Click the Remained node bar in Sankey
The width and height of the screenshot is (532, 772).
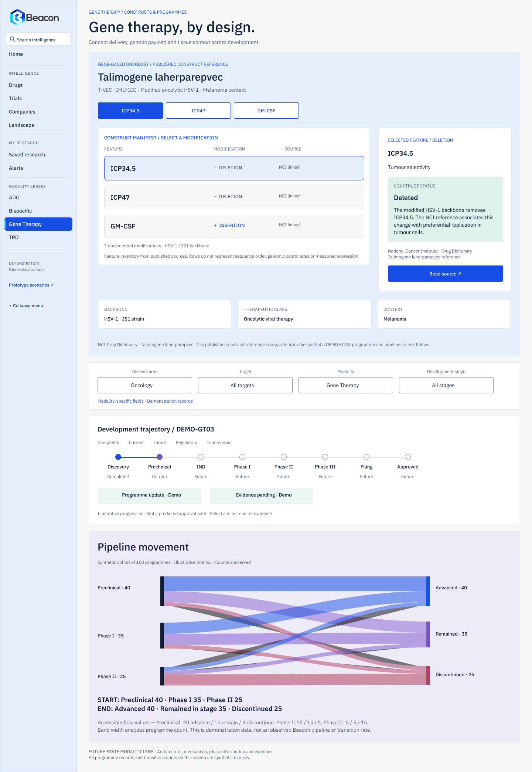click(428, 634)
